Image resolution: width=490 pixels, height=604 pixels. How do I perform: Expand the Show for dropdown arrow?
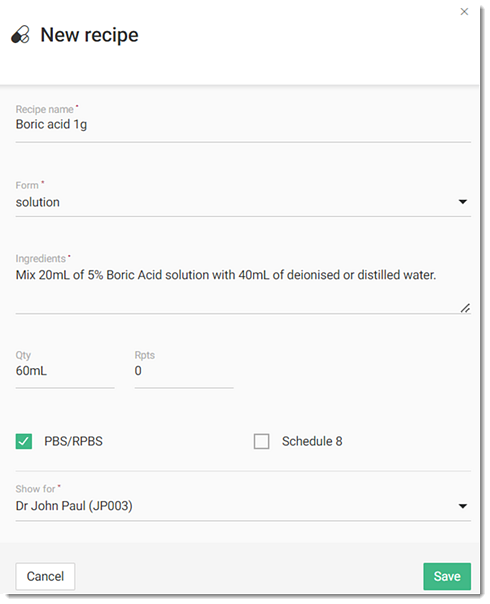pos(463,506)
